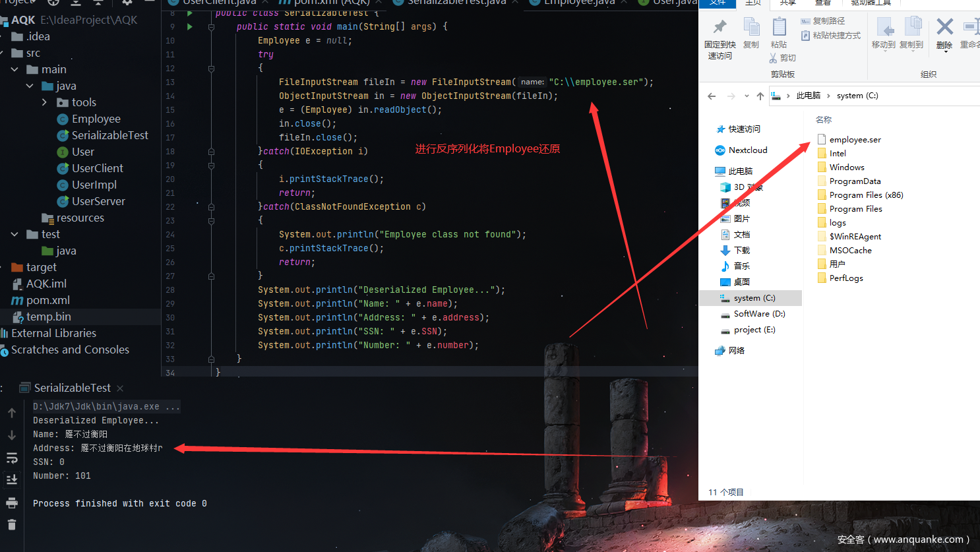Collapse the java folder under main

[30, 86]
